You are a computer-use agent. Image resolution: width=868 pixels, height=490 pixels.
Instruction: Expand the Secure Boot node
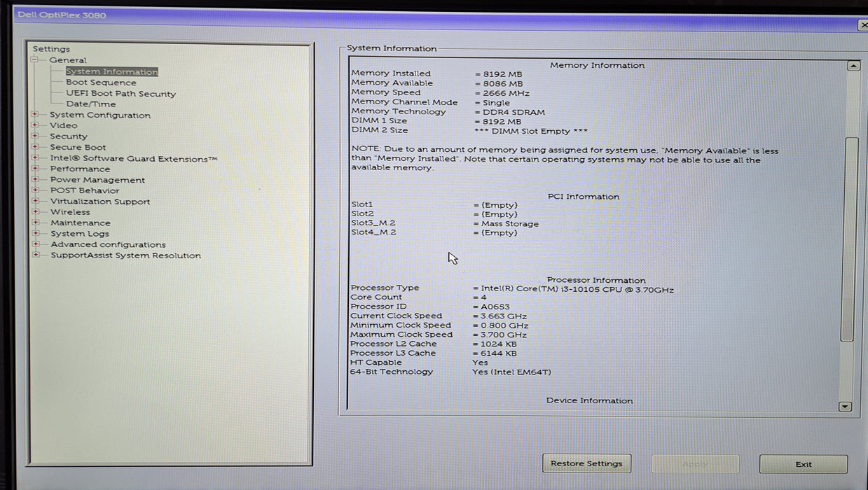(x=35, y=147)
